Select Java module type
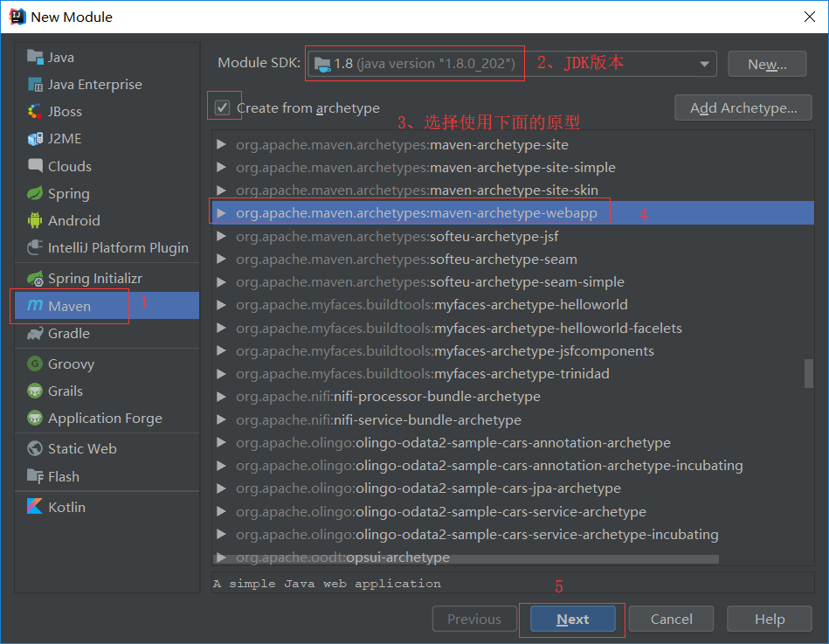 (107, 57)
